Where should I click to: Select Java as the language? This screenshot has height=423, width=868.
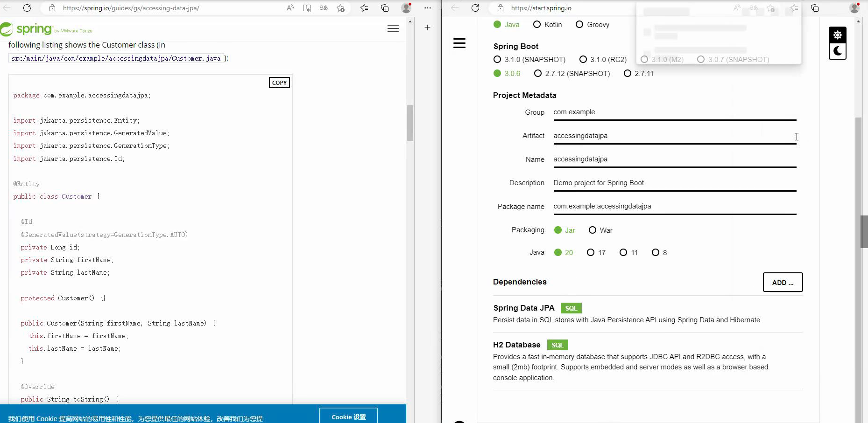(x=507, y=25)
